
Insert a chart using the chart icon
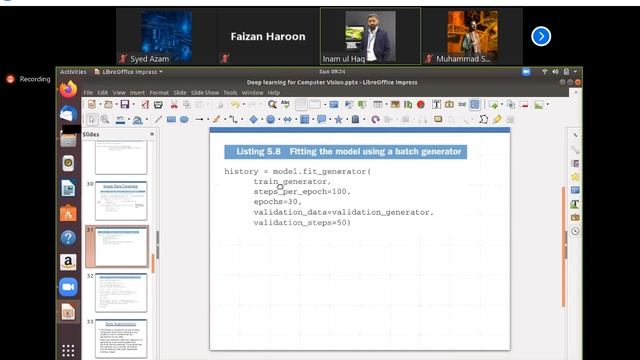[x=408, y=105]
